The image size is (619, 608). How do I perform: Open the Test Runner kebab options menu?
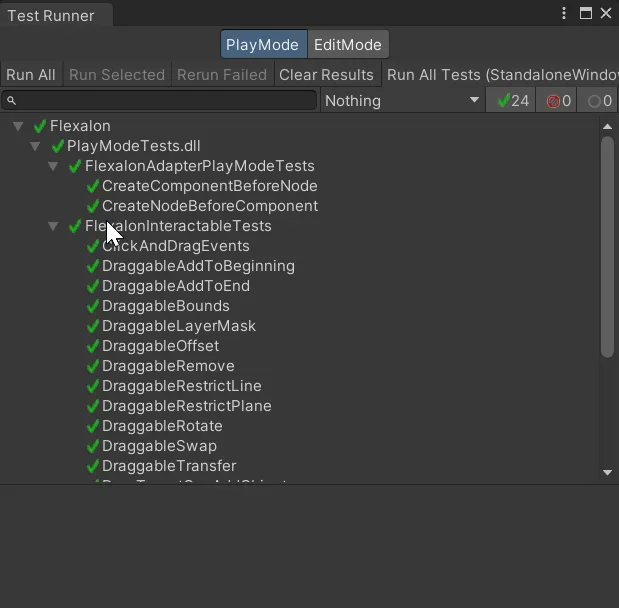pyautogui.click(x=564, y=13)
